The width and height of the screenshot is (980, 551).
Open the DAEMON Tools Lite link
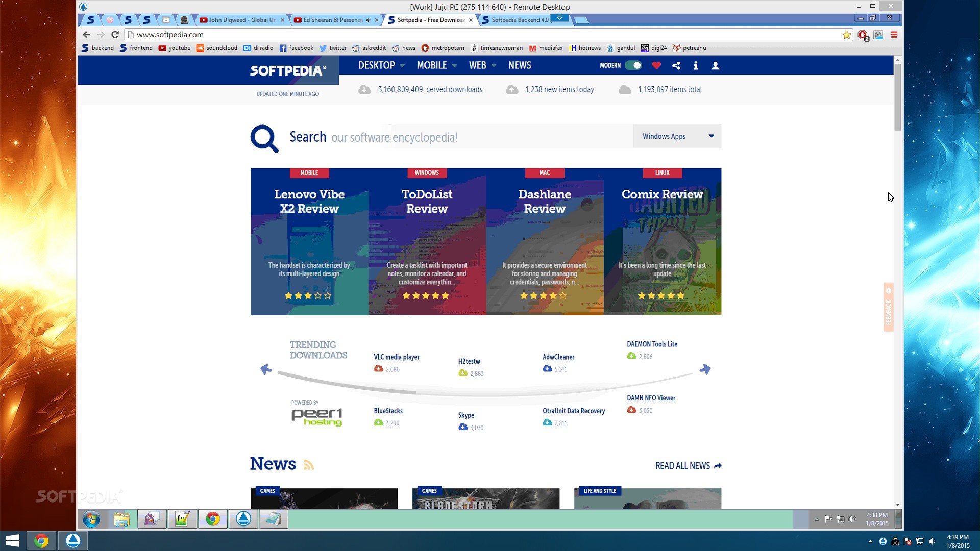pos(652,344)
